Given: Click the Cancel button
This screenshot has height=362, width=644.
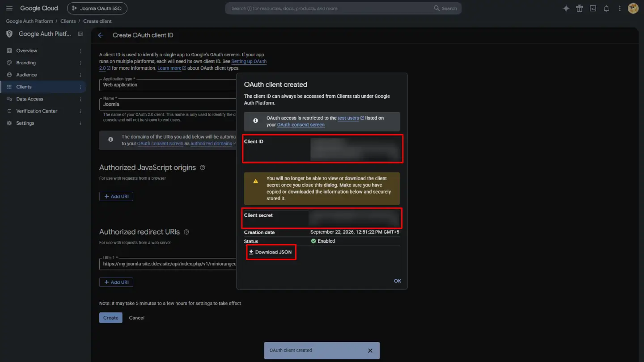Looking at the screenshot, I should pos(136,318).
